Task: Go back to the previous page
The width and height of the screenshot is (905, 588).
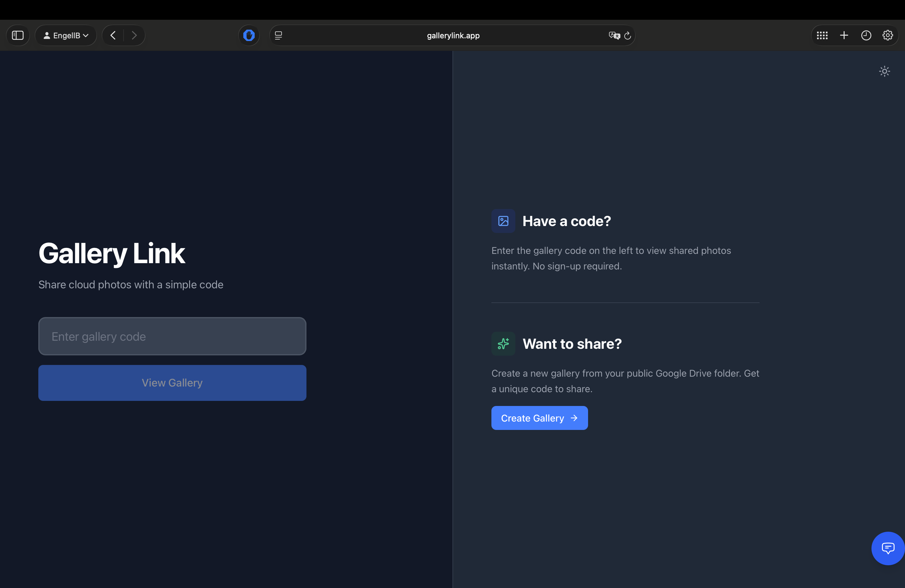Action: (x=113, y=35)
